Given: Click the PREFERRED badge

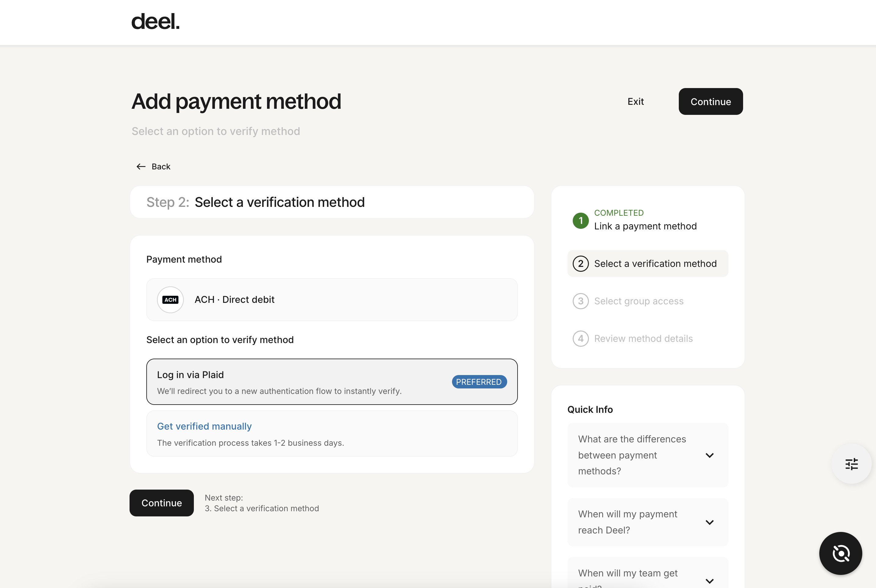Looking at the screenshot, I should click(x=479, y=382).
